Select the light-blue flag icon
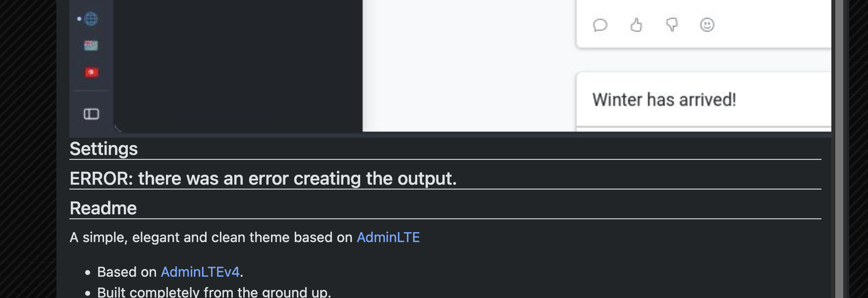The height and width of the screenshot is (298, 868). click(x=91, y=46)
